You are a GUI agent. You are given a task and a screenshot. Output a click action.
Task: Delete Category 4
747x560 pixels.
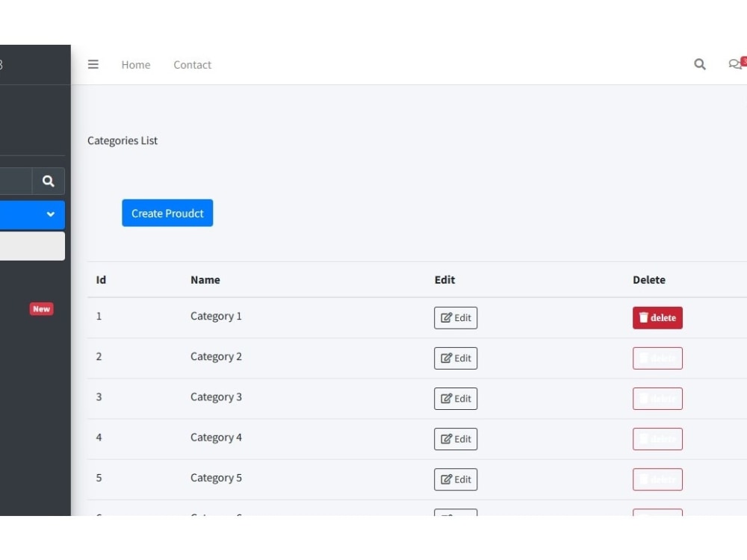tap(657, 439)
